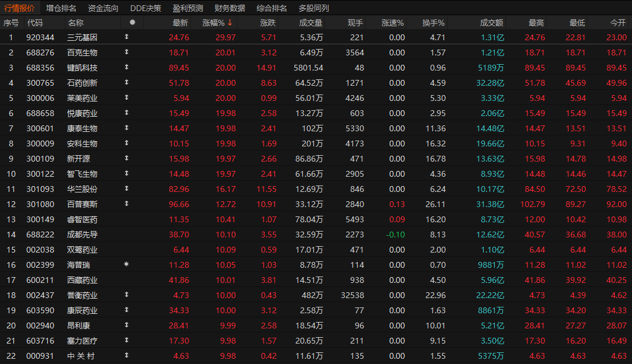Click the marker icon beside 康泰生物

pyautogui.click(x=127, y=128)
